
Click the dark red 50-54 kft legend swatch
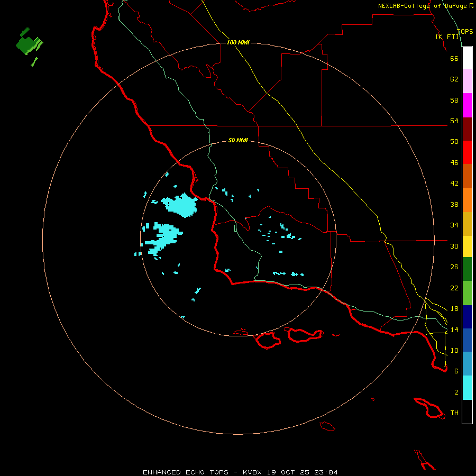tap(467, 129)
